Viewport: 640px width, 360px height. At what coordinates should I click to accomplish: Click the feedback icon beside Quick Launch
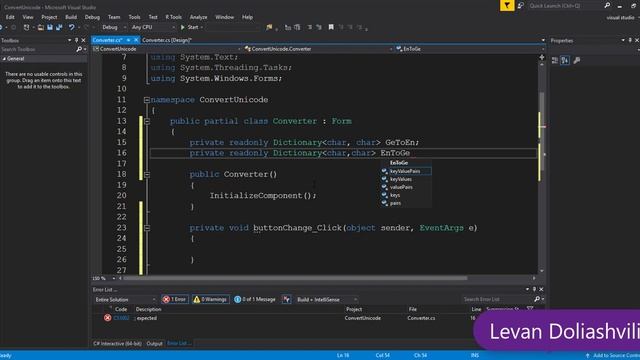(521, 6)
